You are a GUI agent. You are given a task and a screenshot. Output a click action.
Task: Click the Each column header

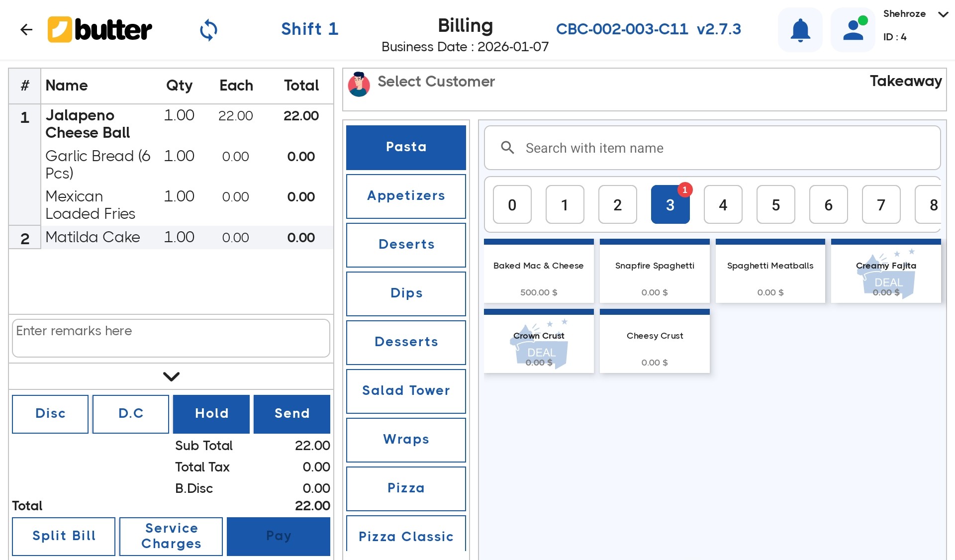point(236,86)
